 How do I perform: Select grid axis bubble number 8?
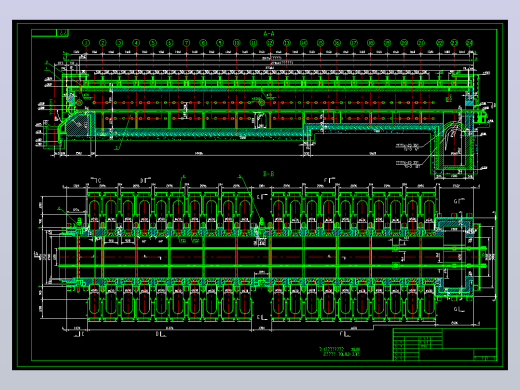click(x=203, y=43)
